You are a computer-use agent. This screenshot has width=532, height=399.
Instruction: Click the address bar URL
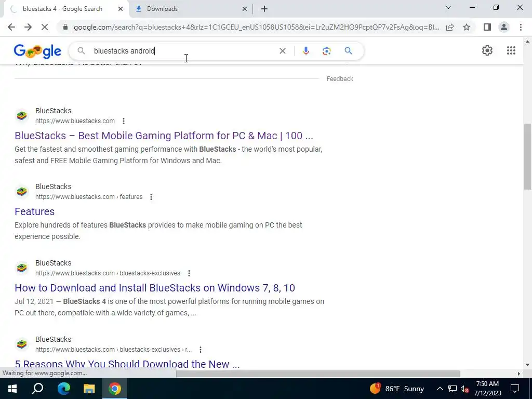coord(257,27)
